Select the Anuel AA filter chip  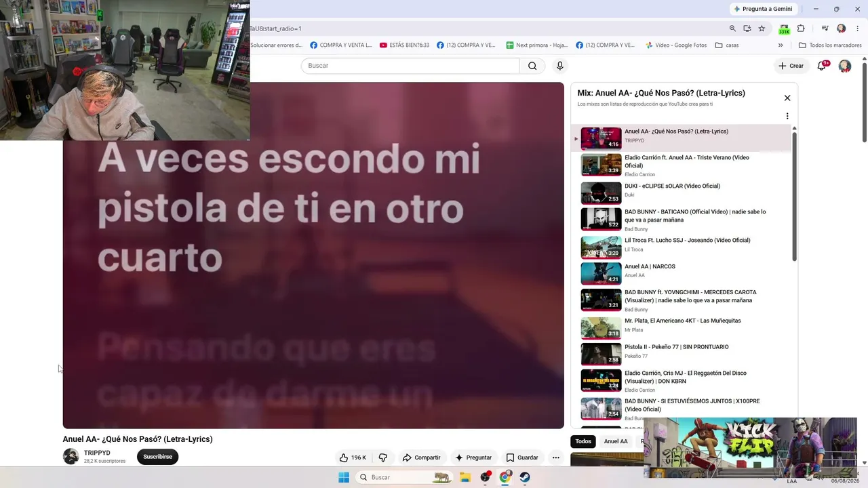click(616, 441)
